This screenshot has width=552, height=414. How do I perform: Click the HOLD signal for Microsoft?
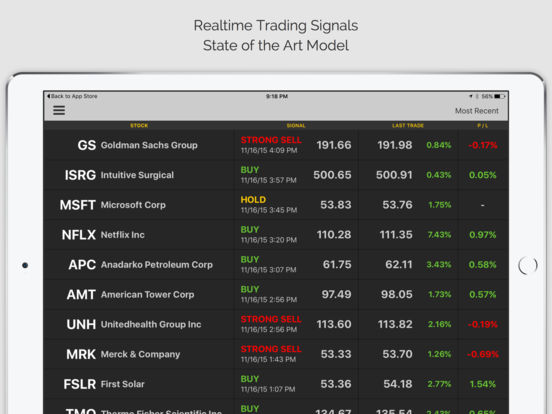(x=253, y=200)
